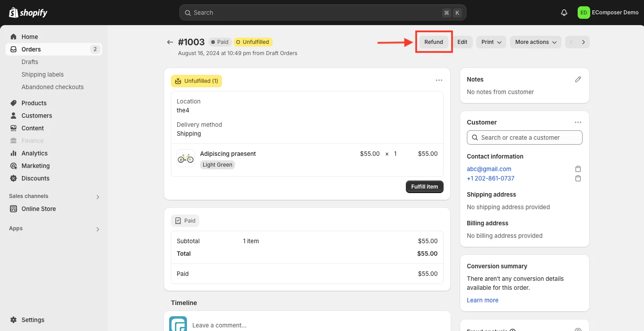This screenshot has width=644, height=331.
Task: Go to Abandoned checkouts under Orders
Action: (52, 87)
